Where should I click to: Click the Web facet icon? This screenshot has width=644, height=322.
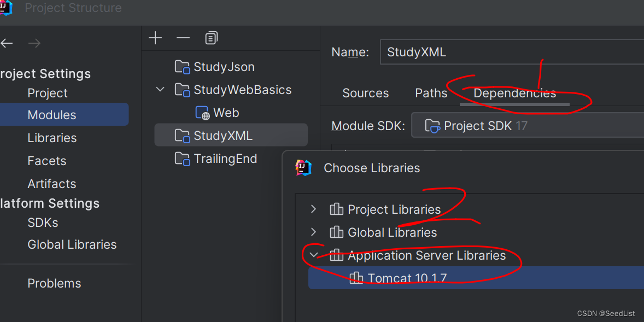(x=202, y=113)
